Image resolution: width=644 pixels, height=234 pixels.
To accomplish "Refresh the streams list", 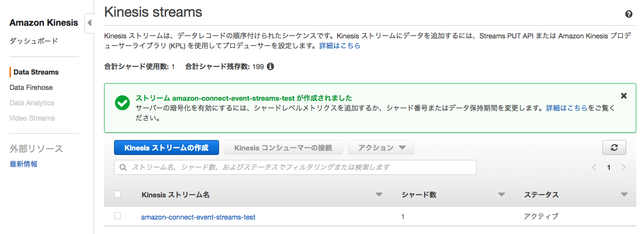I will (614, 148).
